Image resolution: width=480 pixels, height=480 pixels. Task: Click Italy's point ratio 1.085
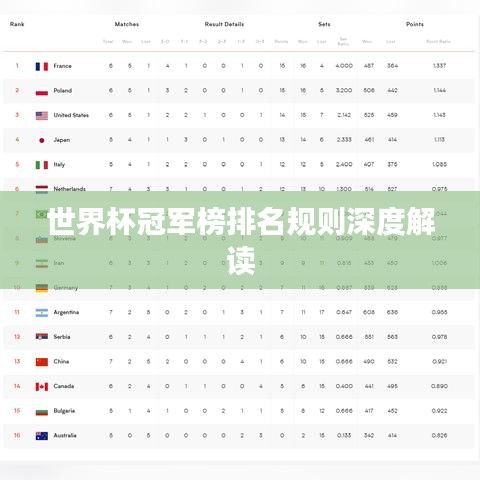(439, 165)
